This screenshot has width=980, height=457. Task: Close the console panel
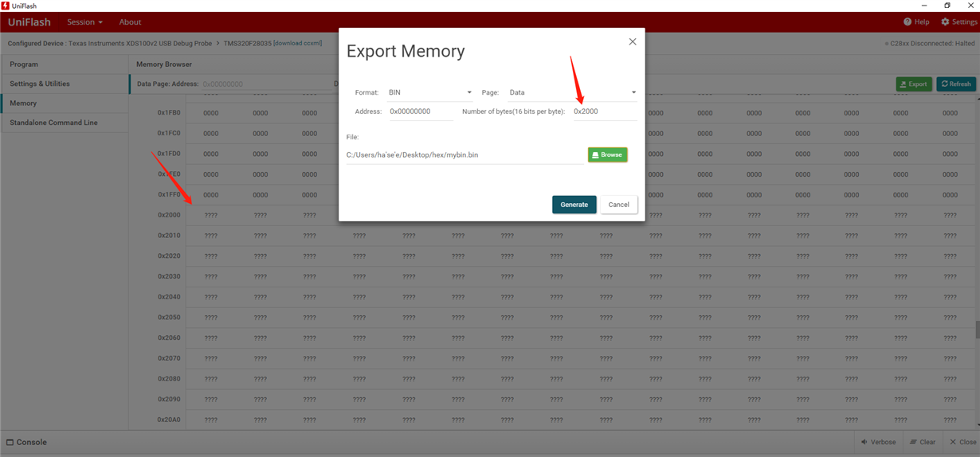point(963,442)
